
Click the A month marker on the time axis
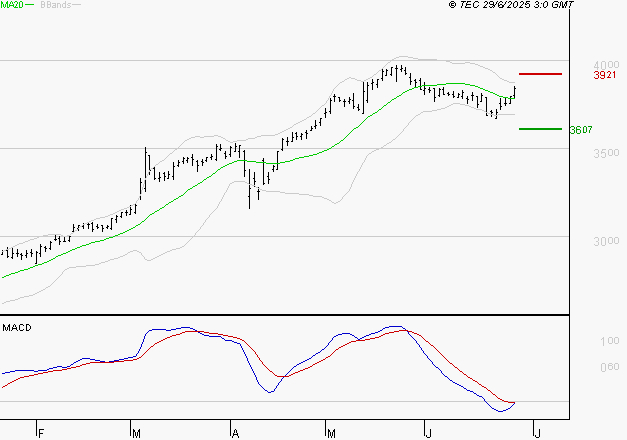[x=236, y=434]
